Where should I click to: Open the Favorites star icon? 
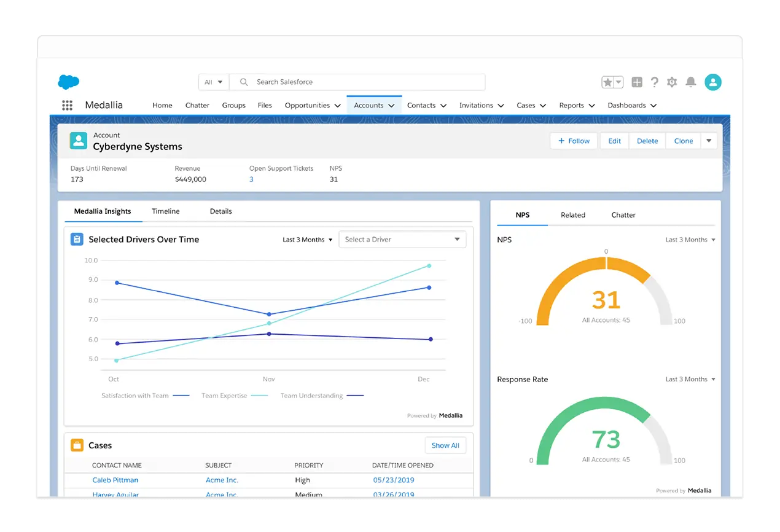tap(607, 82)
